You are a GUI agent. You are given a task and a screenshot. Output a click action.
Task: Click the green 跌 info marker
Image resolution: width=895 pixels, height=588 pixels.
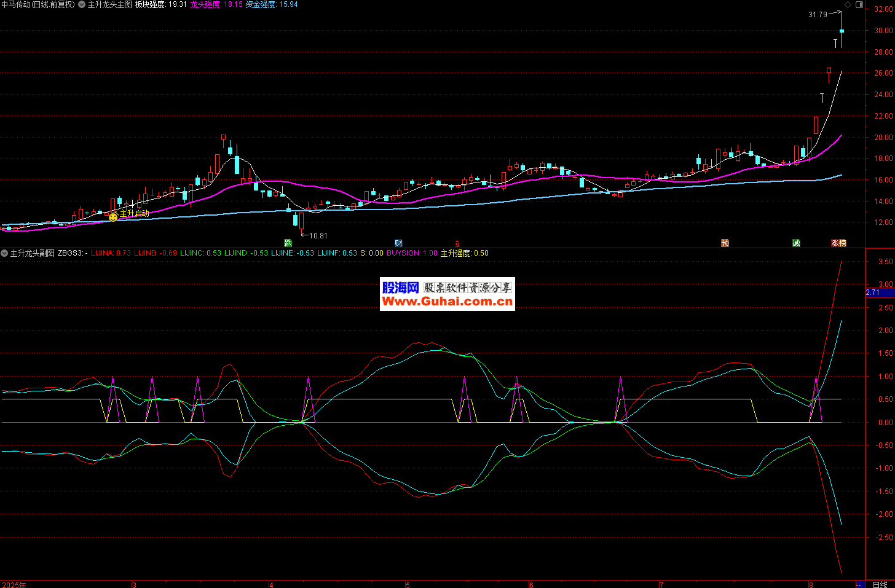pos(288,243)
